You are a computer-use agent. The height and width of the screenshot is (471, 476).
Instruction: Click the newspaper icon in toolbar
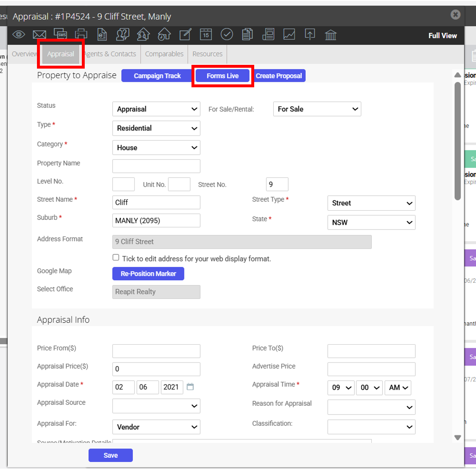point(268,35)
